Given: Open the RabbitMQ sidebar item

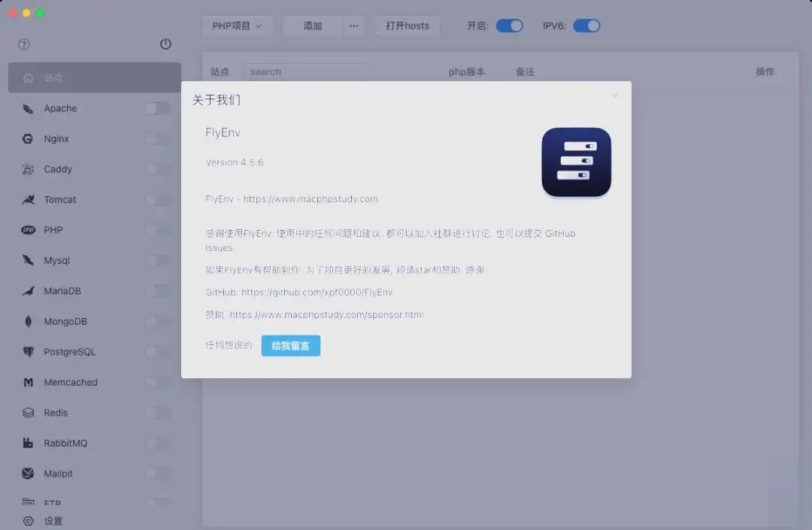Looking at the screenshot, I should pos(95,443).
